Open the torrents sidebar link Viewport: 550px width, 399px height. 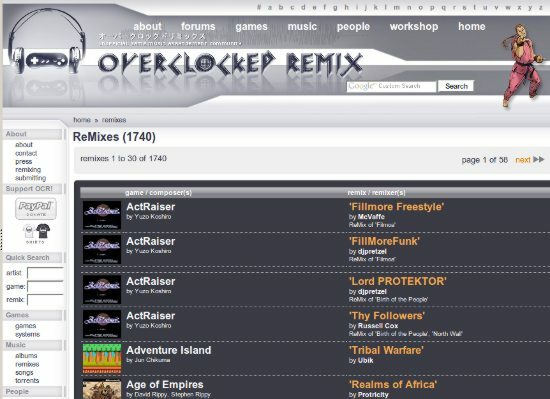(x=27, y=381)
